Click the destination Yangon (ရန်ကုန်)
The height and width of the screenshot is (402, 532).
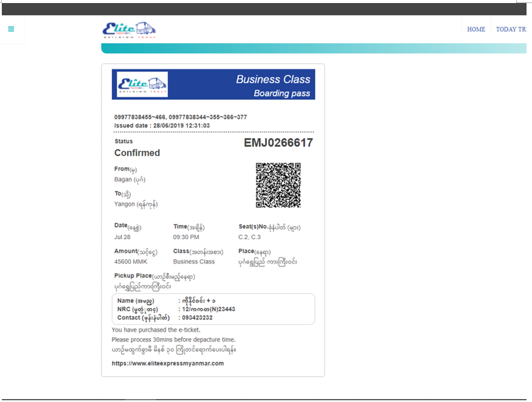(x=136, y=204)
